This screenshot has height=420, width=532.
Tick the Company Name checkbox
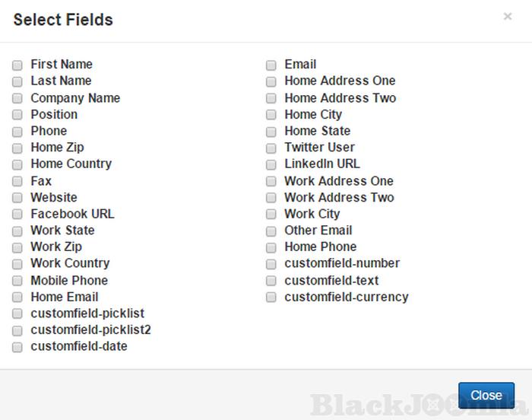point(17,98)
